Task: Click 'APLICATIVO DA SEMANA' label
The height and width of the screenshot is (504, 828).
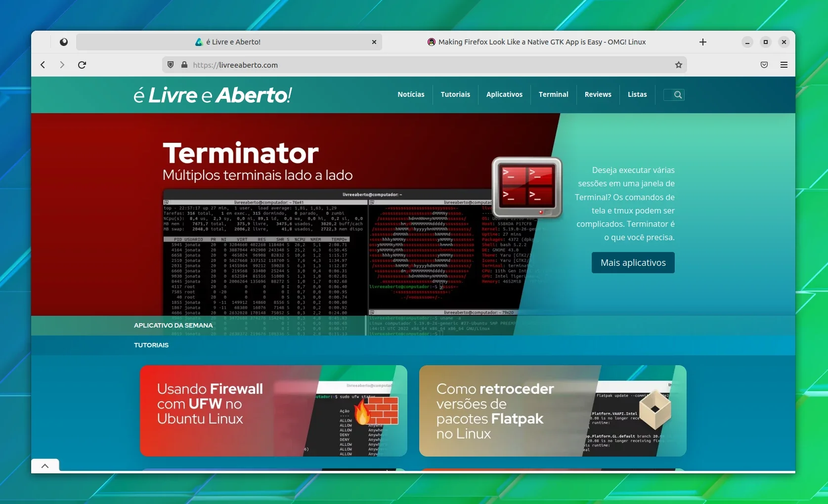Action: tap(173, 325)
